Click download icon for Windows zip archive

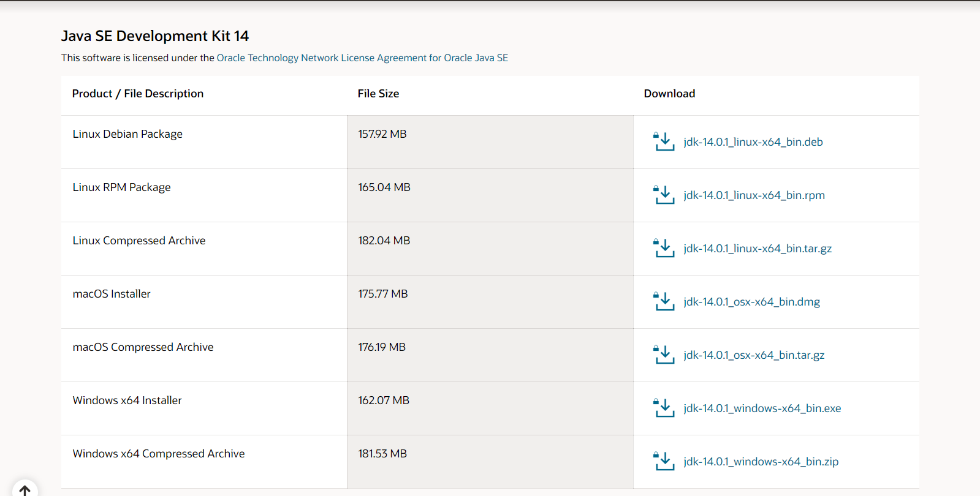click(x=664, y=462)
